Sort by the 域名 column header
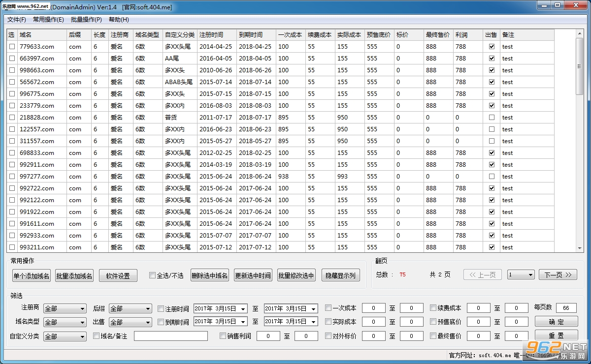The image size is (591, 364). click(x=42, y=35)
